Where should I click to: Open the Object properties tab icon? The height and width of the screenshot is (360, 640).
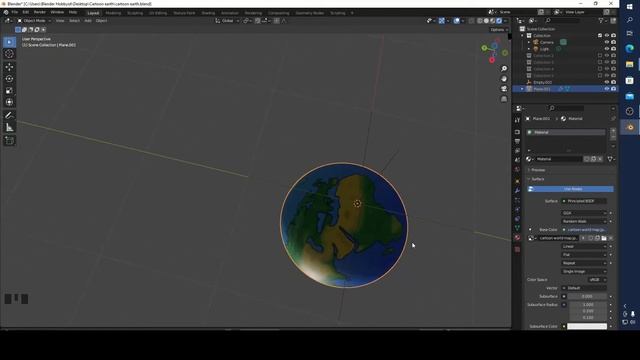click(x=517, y=181)
